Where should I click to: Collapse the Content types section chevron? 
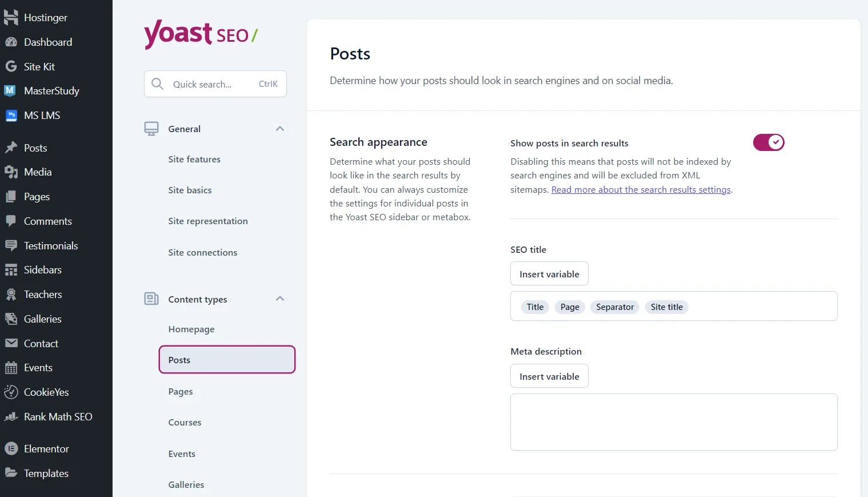click(280, 299)
